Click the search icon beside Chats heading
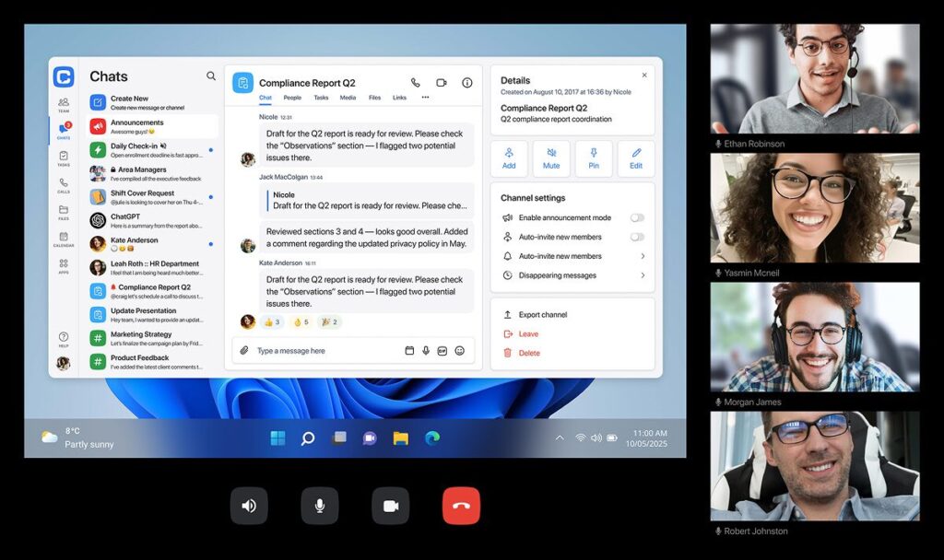Viewport: 944px width, 560px height. pos(211,76)
